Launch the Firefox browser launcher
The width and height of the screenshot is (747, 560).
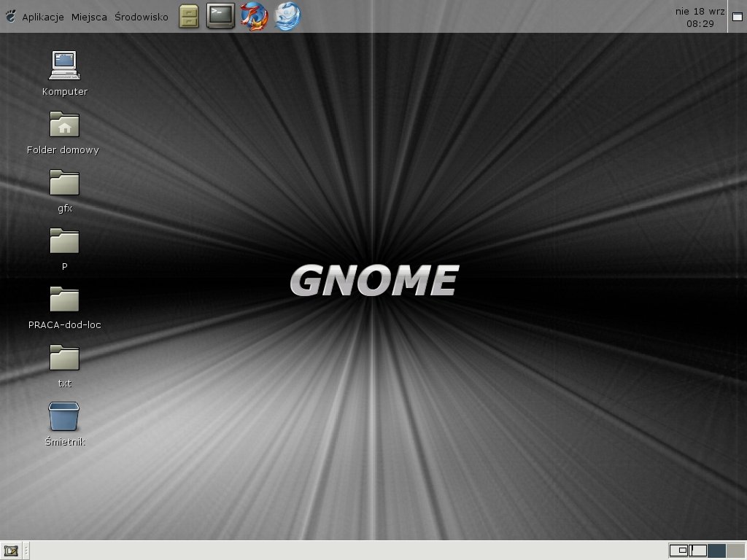[254, 16]
